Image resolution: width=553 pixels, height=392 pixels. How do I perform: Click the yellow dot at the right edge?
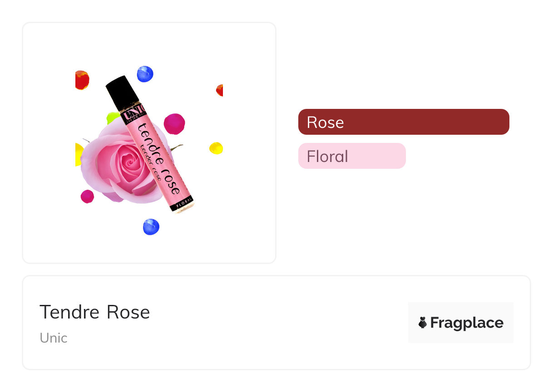[x=216, y=148]
